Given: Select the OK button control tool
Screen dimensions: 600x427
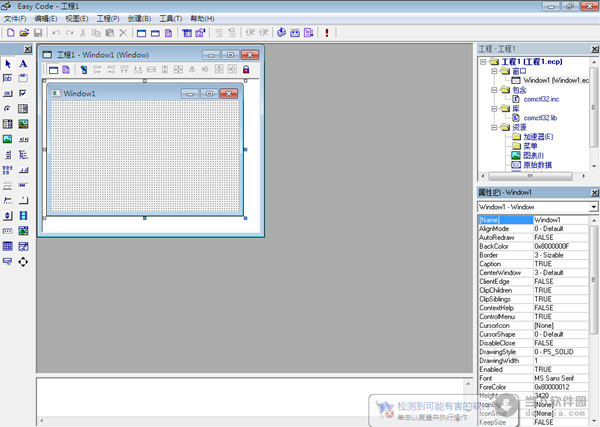Looking at the screenshot, I should [8, 93].
